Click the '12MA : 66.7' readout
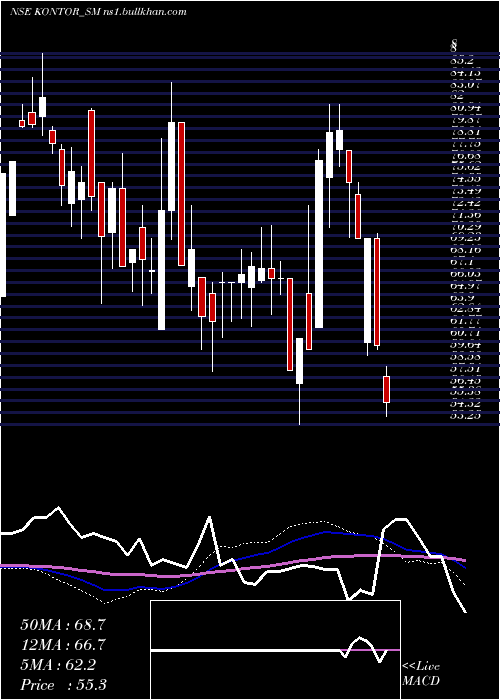Image resolution: width=500 pixels, height=700 pixels. pyautogui.click(x=63, y=645)
